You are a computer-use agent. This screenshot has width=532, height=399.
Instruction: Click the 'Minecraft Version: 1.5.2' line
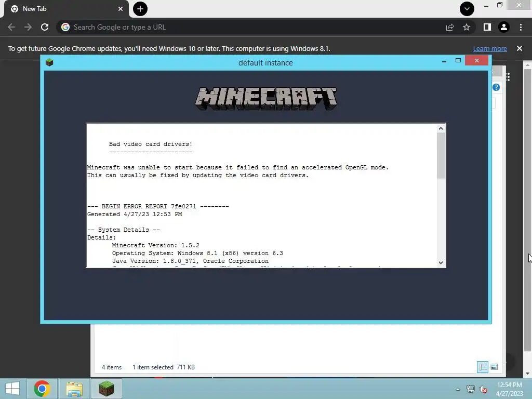156,245
